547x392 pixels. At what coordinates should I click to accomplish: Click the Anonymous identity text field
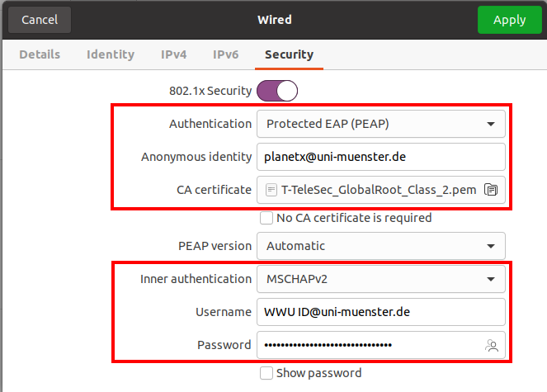coord(380,156)
